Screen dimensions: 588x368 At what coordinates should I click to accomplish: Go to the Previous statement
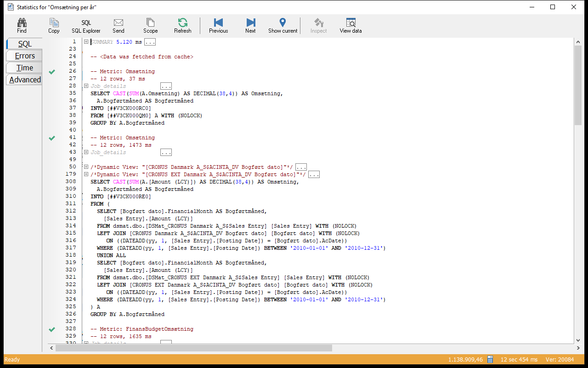(x=218, y=26)
